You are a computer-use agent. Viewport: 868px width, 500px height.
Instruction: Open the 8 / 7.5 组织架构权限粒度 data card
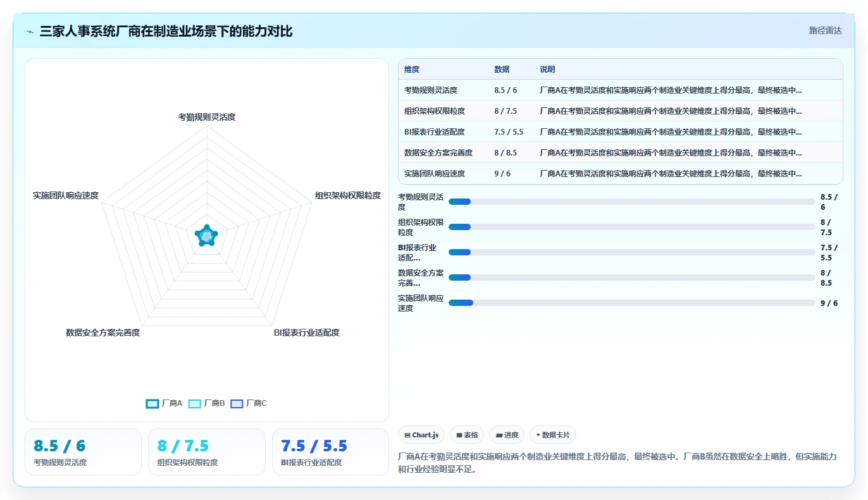pyautogui.click(x=207, y=452)
